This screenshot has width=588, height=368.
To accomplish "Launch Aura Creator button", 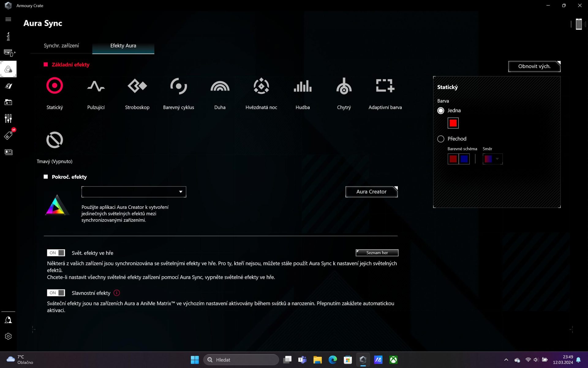I will pos(371,192).
